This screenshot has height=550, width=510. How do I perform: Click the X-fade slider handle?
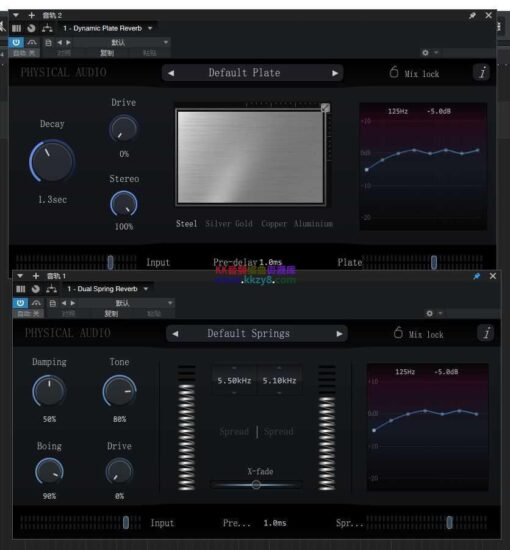coord(256,485)
